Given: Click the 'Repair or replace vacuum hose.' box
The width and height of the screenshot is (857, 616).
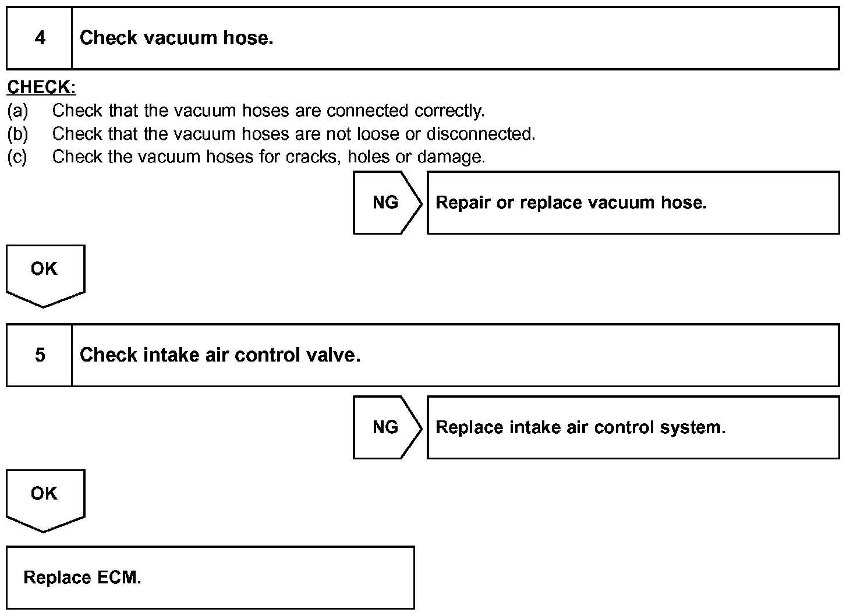Looking at the screenshot, I should click(x=633, y=203).
